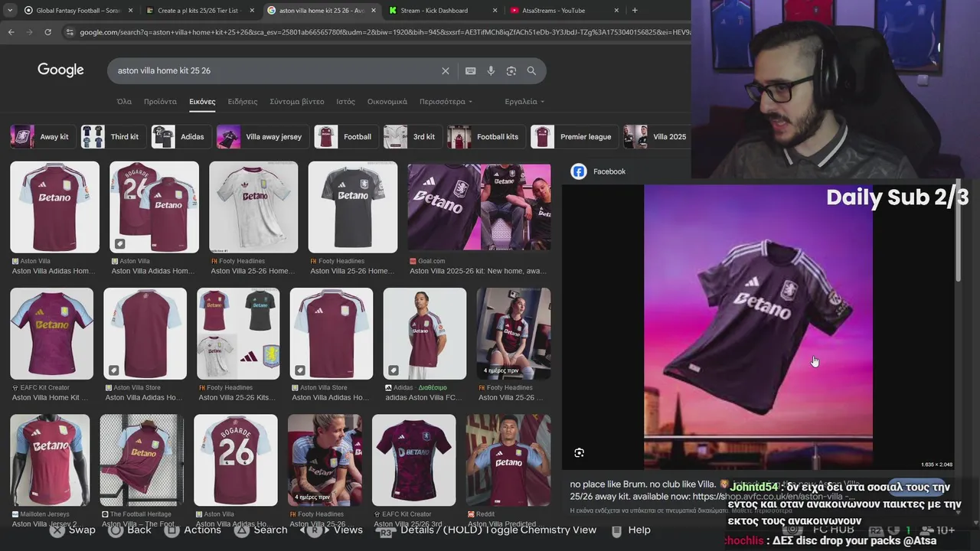
Task: Filter by Villa 2025 chip
Action: tap(657, 137)
